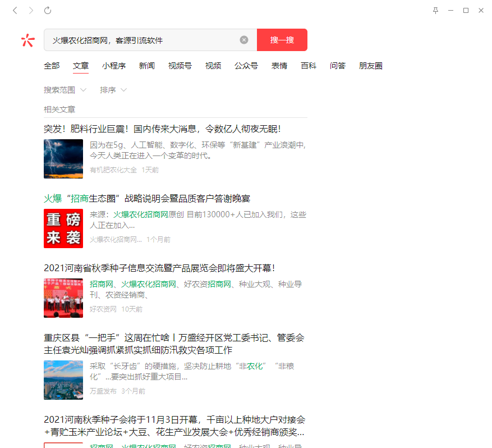Open article 重庆区县"一把手"这周在忙啥

point(174,344)
